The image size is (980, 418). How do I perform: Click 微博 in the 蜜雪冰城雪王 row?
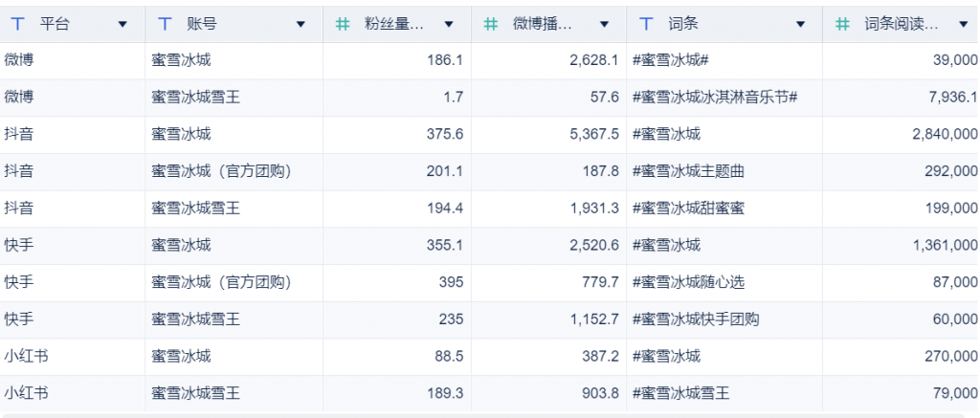pos(19,97)
